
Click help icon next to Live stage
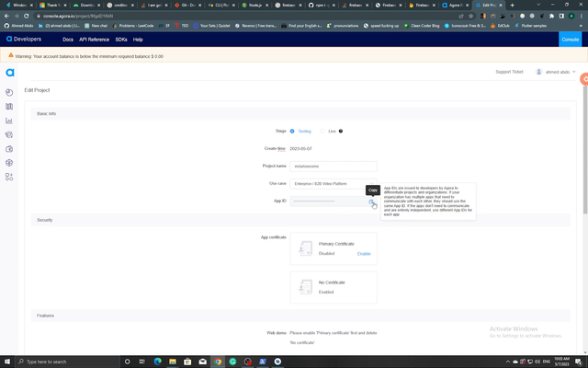341,131
